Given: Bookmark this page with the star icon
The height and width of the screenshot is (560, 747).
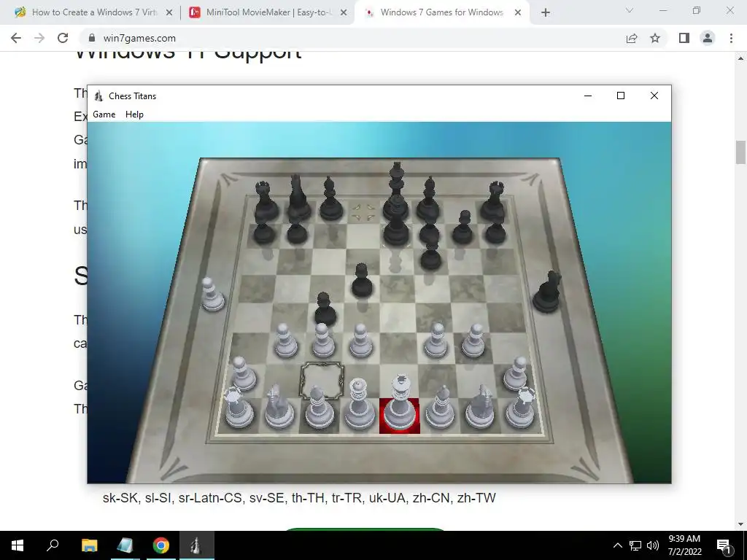Looking at the screenshot, I should (x=655, y=38).
